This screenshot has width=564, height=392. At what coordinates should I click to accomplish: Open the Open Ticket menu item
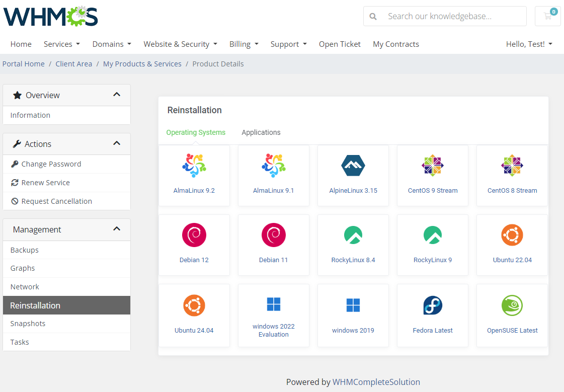coord(340,44)
